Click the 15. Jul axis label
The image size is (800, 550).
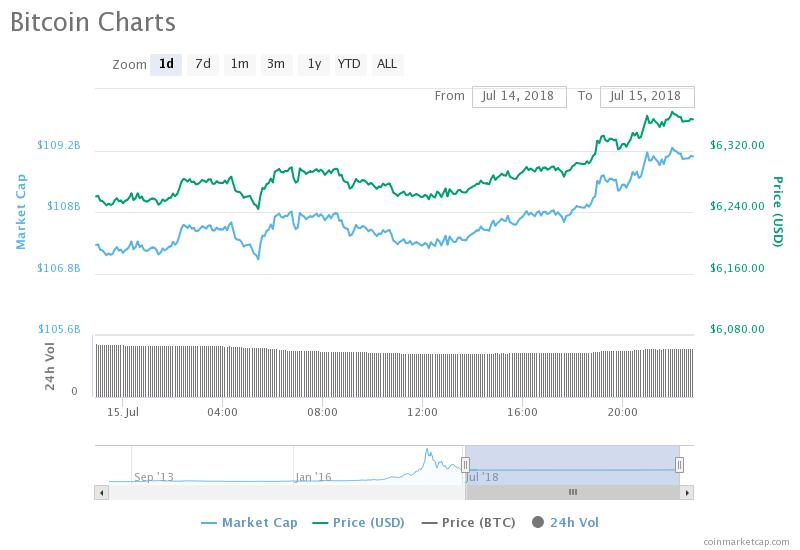122,412
